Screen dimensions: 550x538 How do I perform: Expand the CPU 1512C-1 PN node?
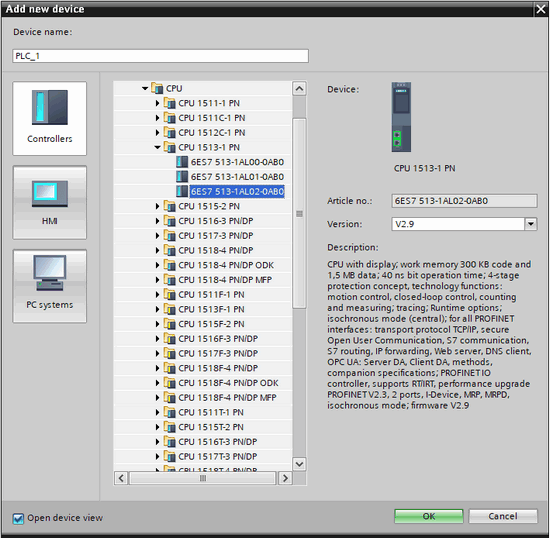(x=157, y=133)
